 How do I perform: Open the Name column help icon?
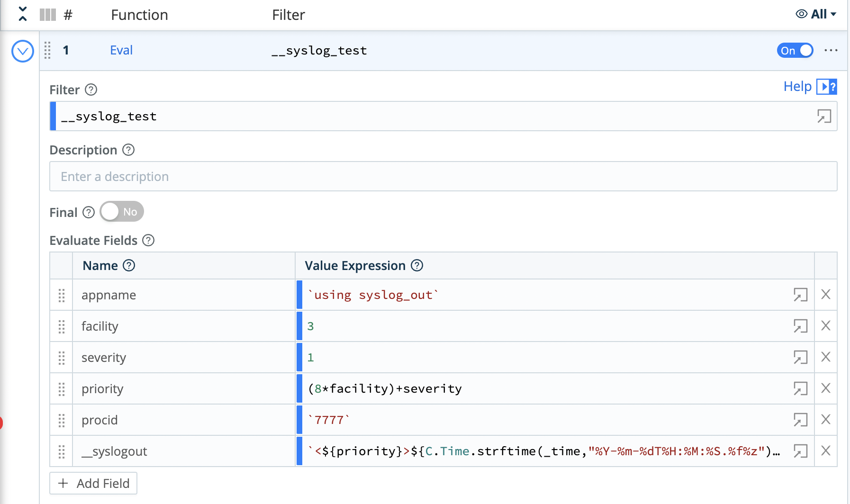pos(129,265)
